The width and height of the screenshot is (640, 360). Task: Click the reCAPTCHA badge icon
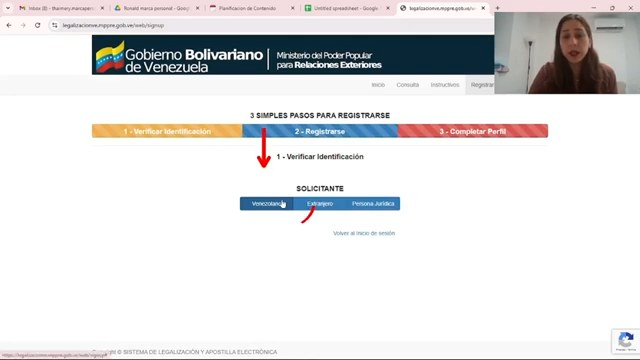click(626, 340)
